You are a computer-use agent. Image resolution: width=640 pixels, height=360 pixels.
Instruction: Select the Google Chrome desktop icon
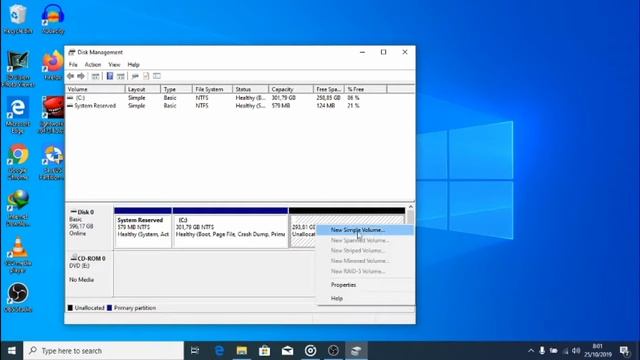click(x=18, y=162)
